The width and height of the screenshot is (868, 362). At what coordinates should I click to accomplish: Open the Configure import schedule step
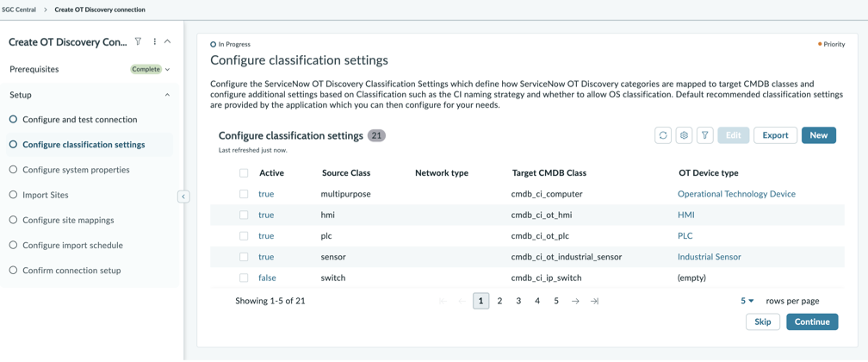[72, 245]
